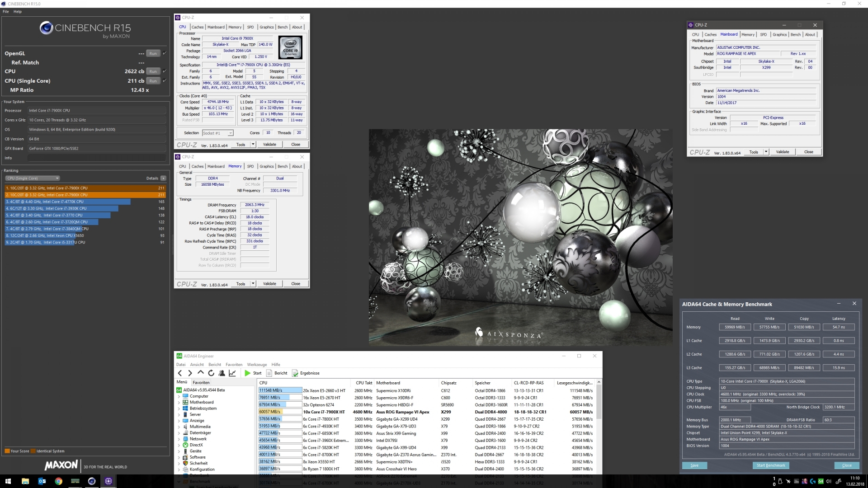Open the Windows Start menu
Image resolution: width=868 pixels, height=488 pixels.
click(8, 481)
